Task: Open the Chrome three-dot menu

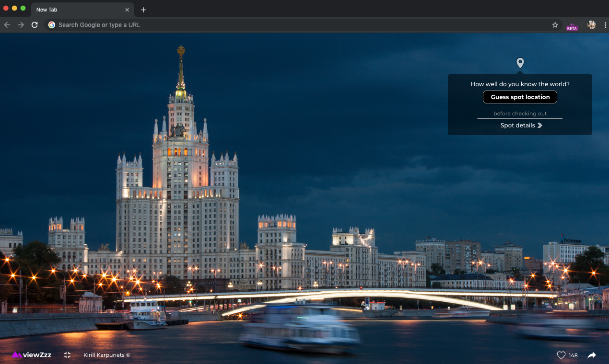Action: pyautogui.click(x=605, y=25)
